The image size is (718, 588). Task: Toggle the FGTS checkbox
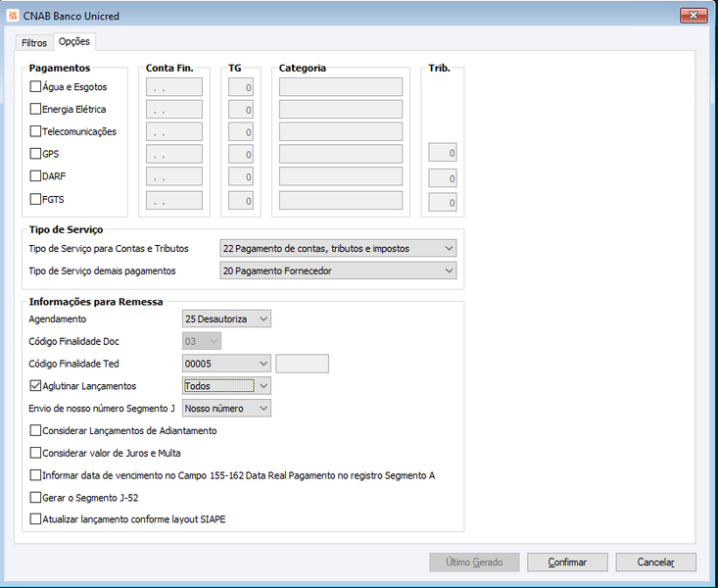35,199
